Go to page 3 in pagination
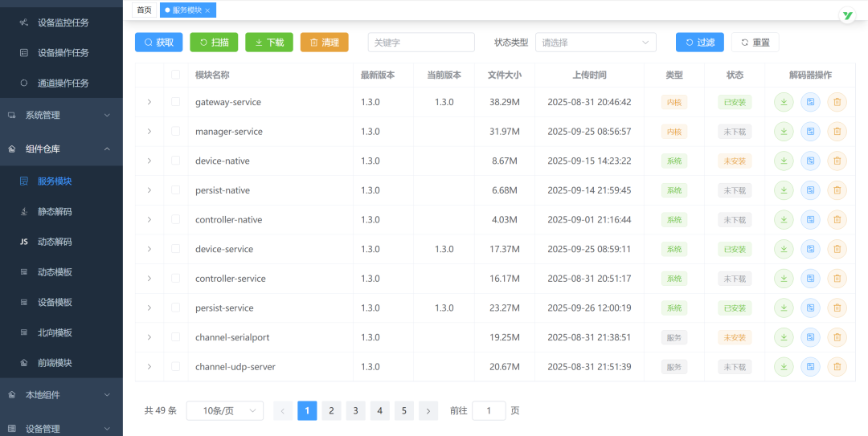 [355, 410]
